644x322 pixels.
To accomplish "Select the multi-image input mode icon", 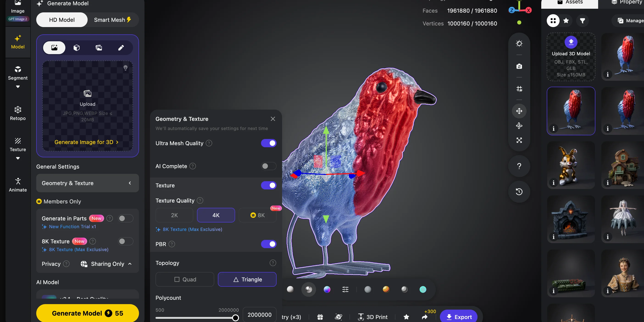I will 99,47.
